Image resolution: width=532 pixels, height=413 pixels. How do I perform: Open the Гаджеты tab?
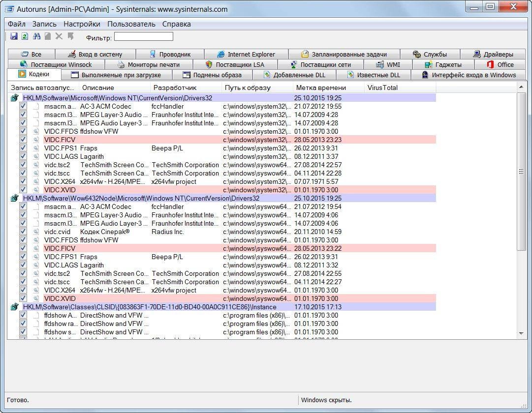(443, 65)
